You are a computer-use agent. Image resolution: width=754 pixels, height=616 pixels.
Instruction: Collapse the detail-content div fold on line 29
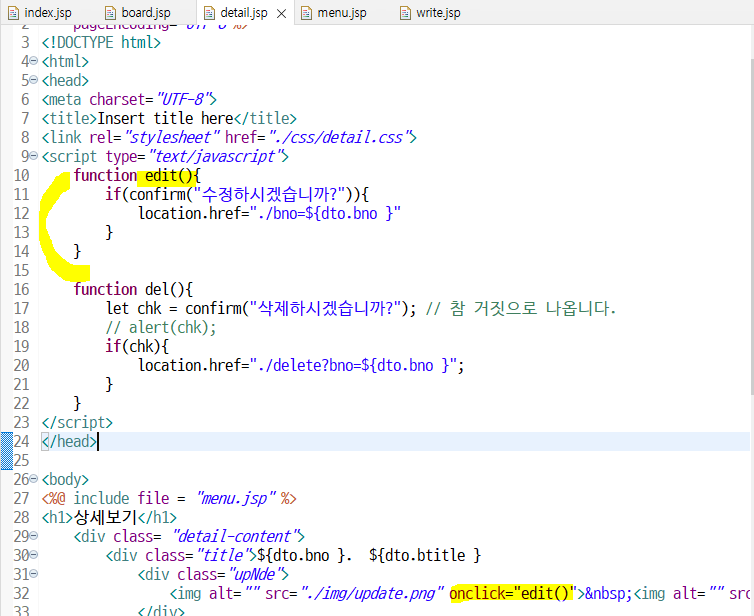pyautogui.click(x=34, y=536)
